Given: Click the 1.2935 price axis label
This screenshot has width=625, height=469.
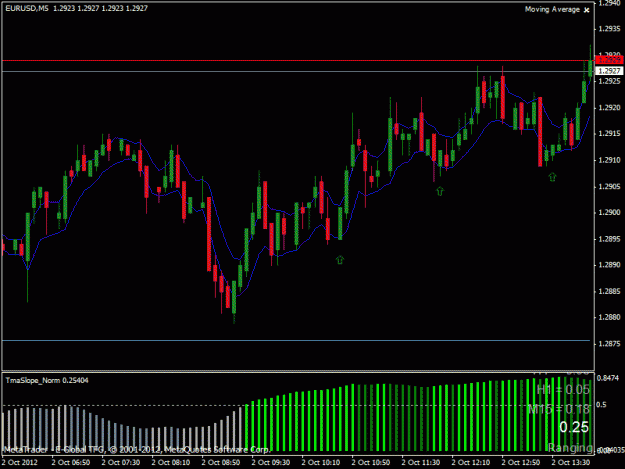Looking at the screenshot, I should point(609,29).
